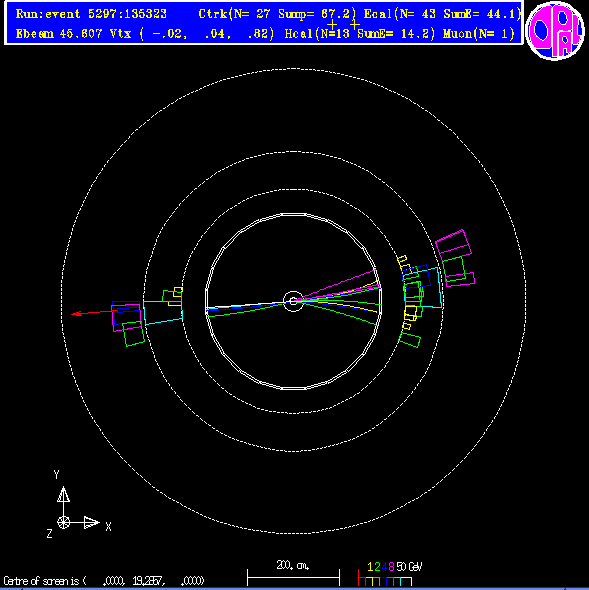Click the Centre of screen coordinates text
The image size is (589, 590).
pos(104,581)
